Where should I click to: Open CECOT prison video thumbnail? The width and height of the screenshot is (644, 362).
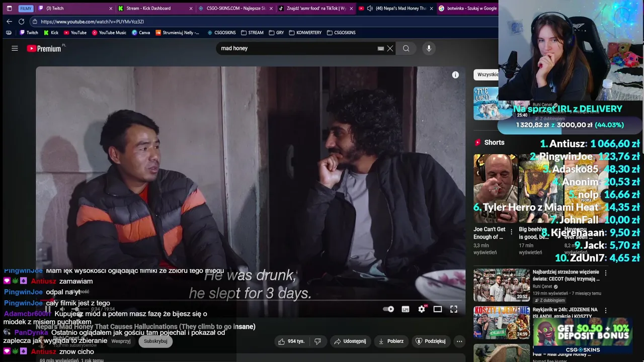click(x=502, y=285)
